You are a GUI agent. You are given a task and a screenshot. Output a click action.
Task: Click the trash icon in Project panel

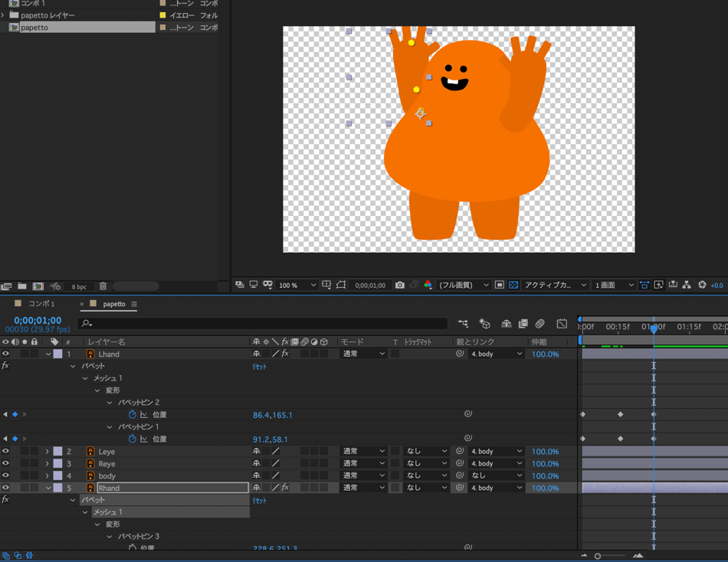pyautogui.click(x=103, y=286)
